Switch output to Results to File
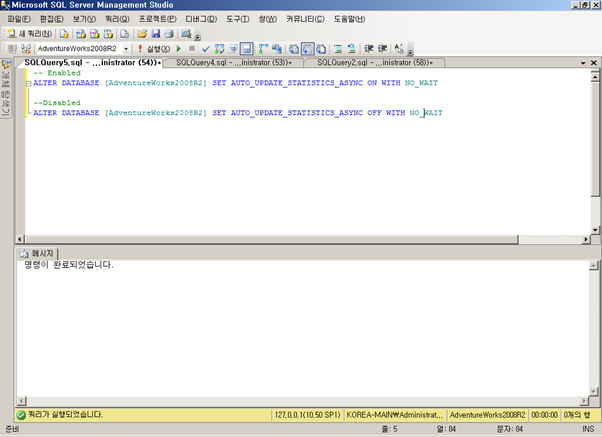 point(321,49)
